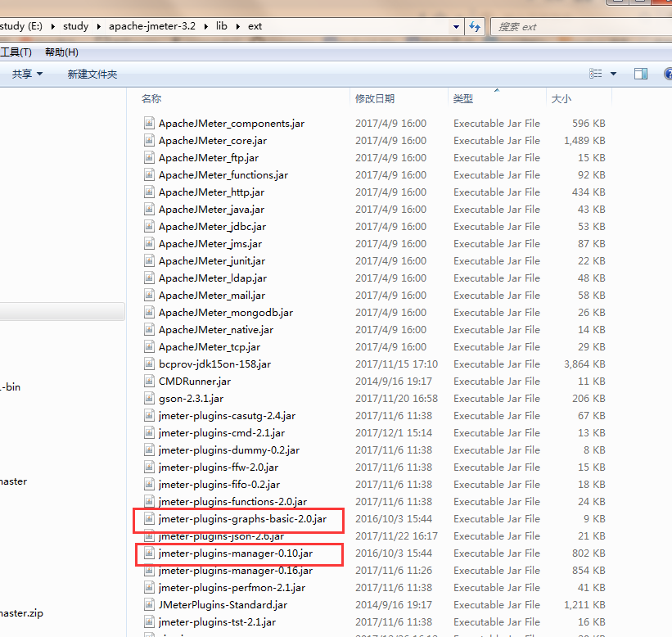Click jar icon of jmeter-plugins-ffw-2.0.jar
Screen dimensions: 672x637
149,467
